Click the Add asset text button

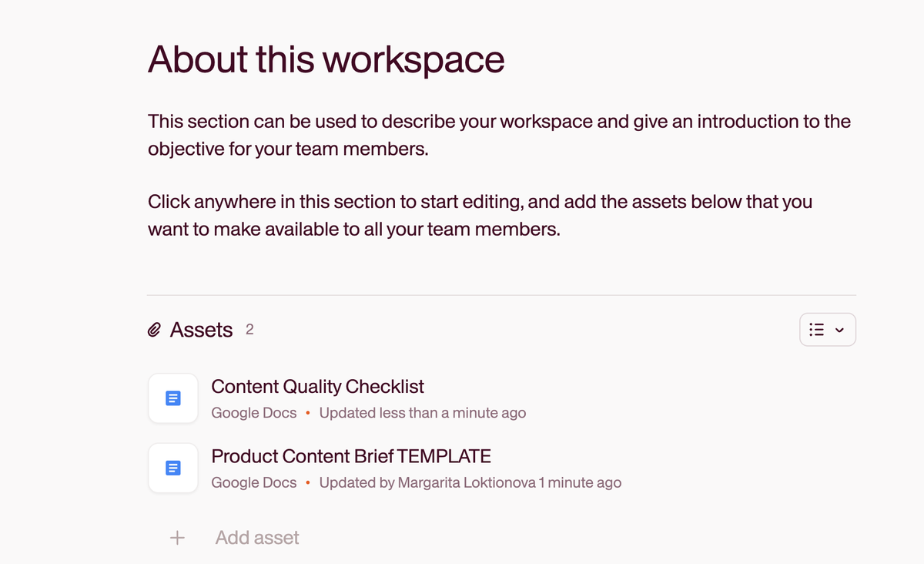coord(257,538)
